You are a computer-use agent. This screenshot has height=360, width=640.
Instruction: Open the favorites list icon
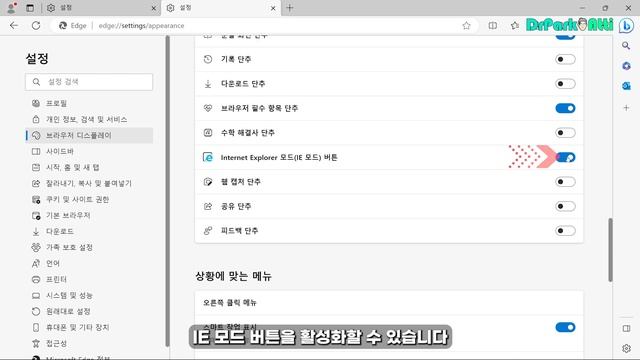515,25
